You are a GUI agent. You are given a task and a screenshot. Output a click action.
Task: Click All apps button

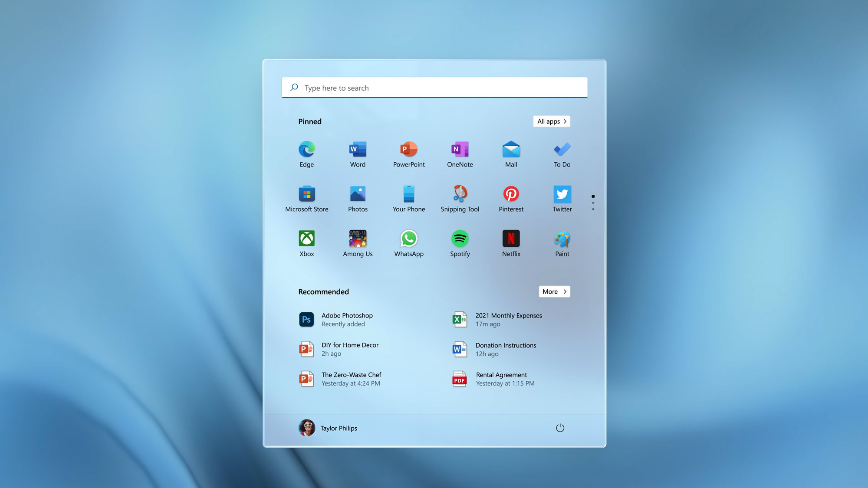[x=551, y=121]
